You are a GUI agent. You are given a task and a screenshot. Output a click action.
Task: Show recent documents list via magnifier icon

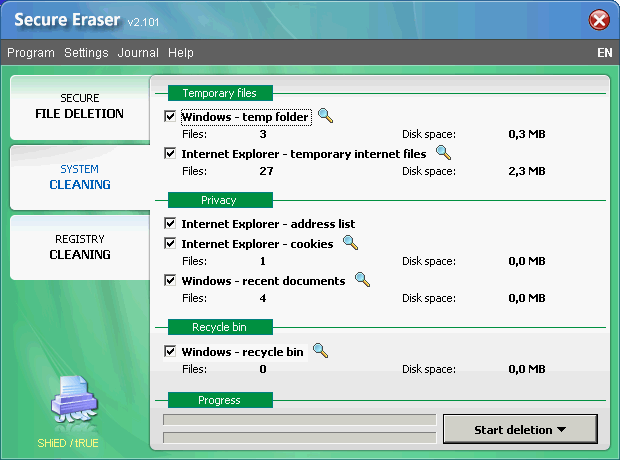point(362,279)
